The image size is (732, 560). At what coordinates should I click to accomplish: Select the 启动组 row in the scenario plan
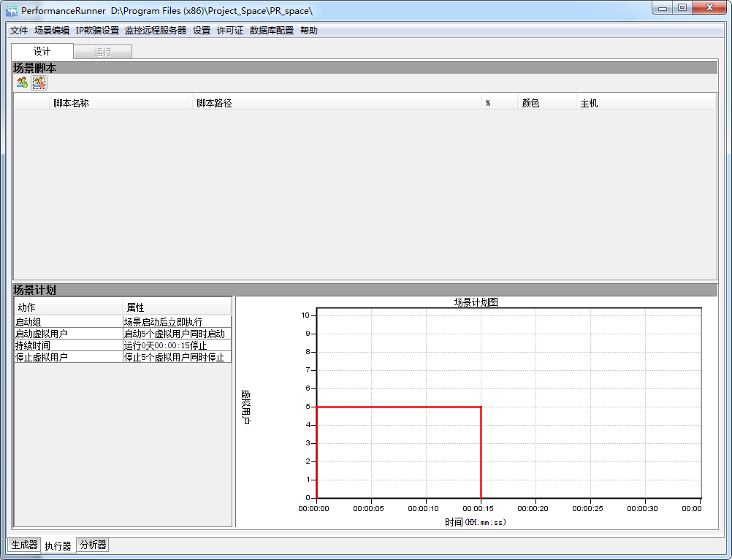68,322
